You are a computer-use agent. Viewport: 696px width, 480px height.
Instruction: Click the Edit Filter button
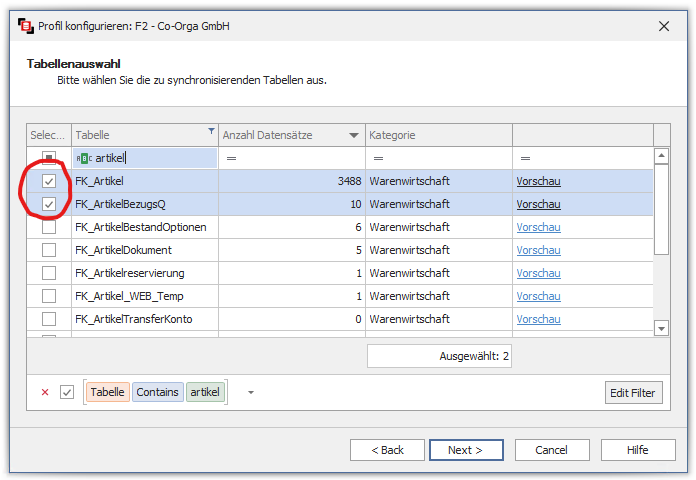[633, 393]
